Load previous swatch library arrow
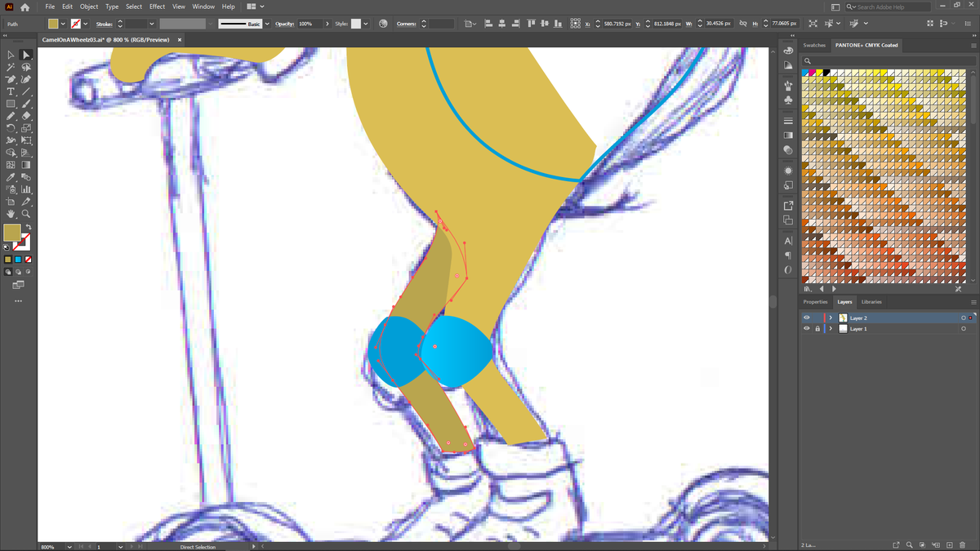This screenshot has height=551, width=980. point(822,289)
